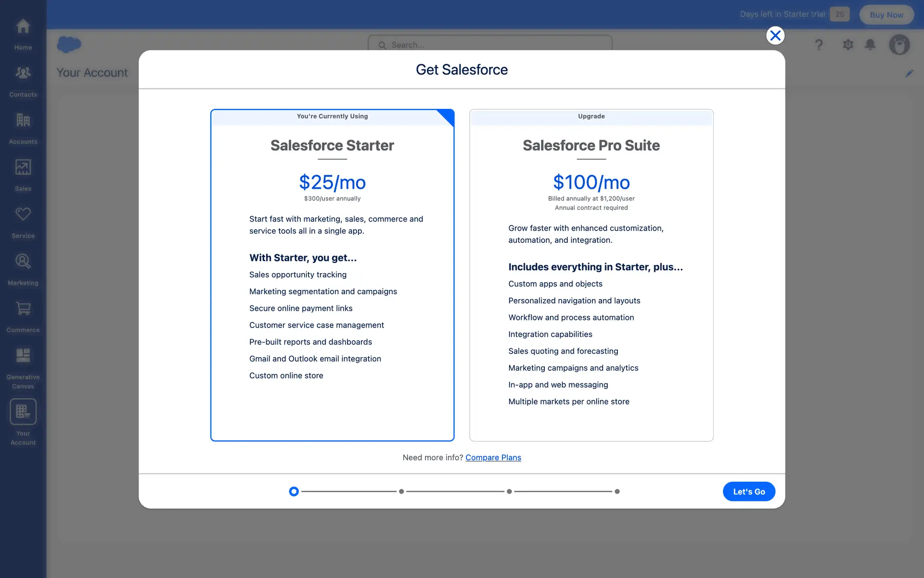The image size is (924, 578).
Task: Open the notifications bell icon
Action: click(x=870, y=45)
